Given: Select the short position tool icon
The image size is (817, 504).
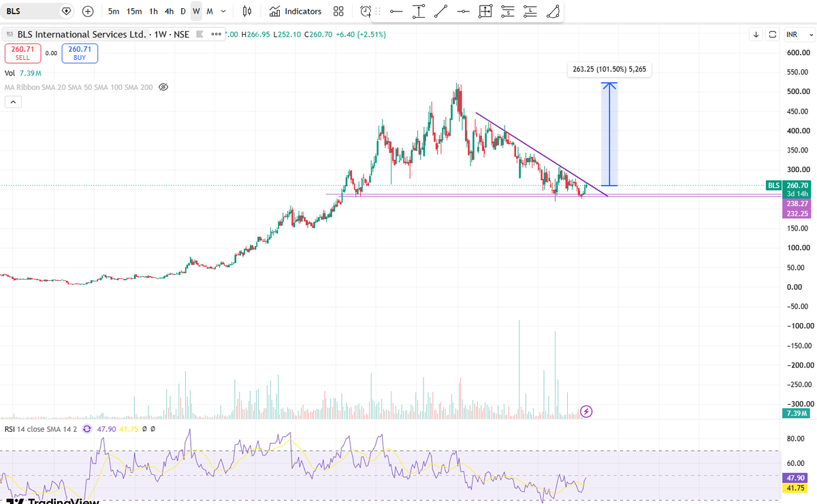Looking at the screenshot, I should [507, 12].
